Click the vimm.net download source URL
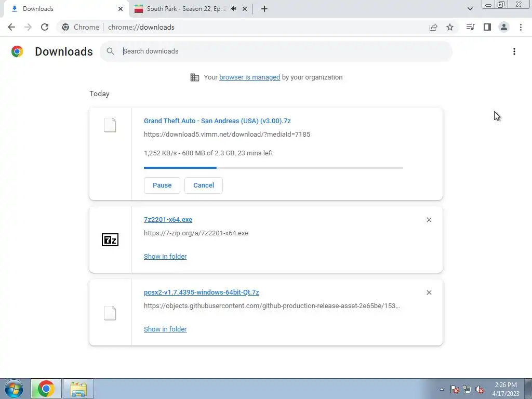 point(227,135)
